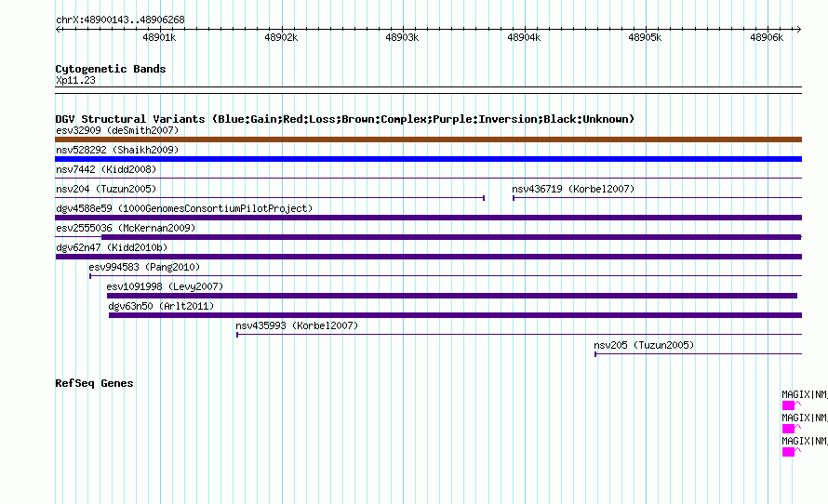
Task: Select the blue nsv528292 gain bar
Action: pyautogui.click(x=428, y=159)
